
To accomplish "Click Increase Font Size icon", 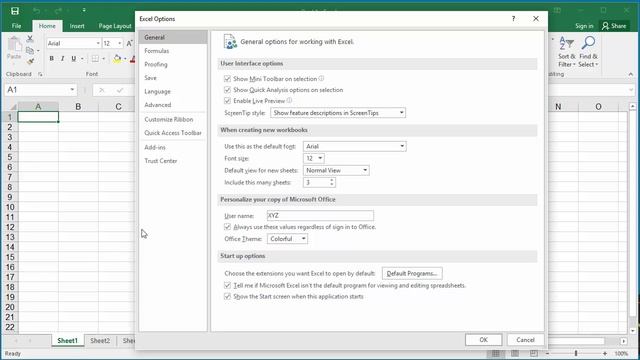I will 129,43.
